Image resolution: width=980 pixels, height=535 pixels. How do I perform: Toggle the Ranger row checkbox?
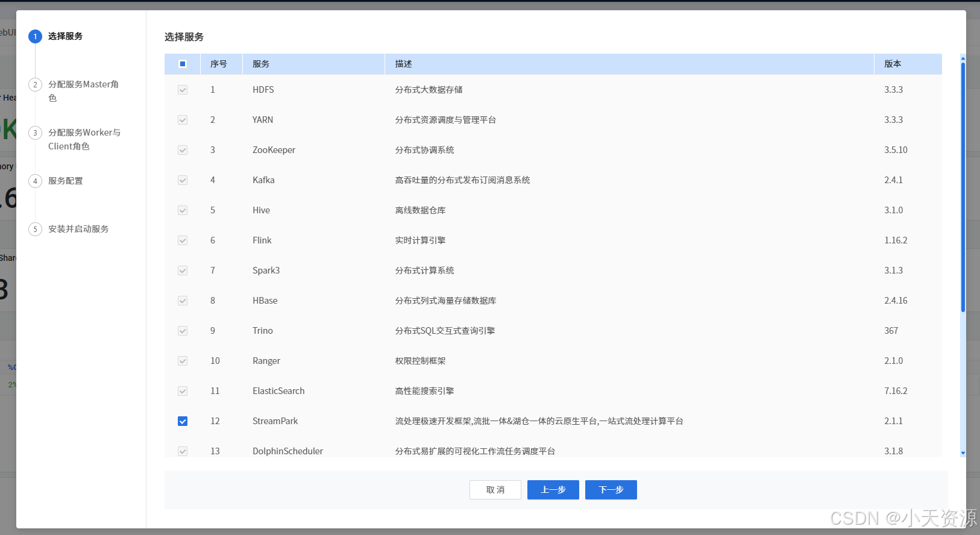click(183, 361)
